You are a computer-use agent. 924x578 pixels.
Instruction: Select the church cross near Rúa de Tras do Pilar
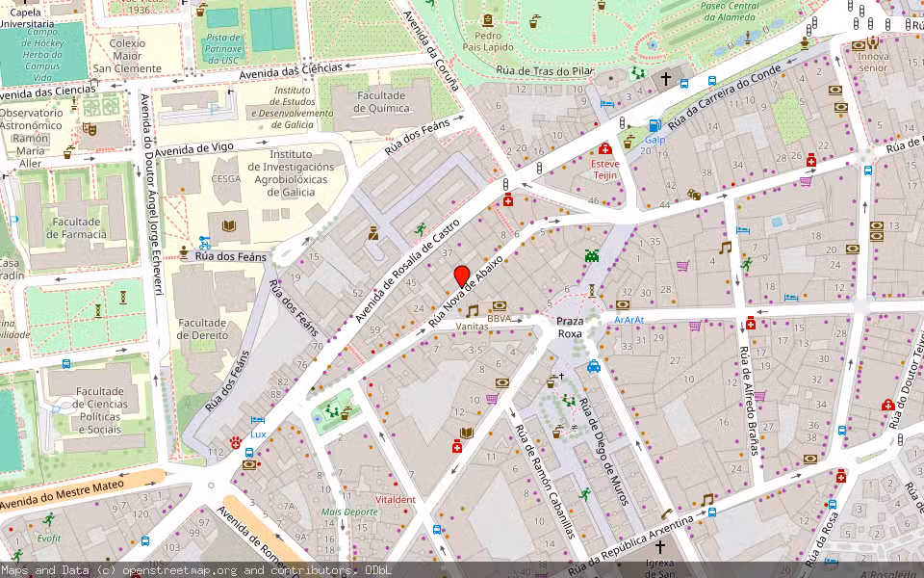coord(665,78)
